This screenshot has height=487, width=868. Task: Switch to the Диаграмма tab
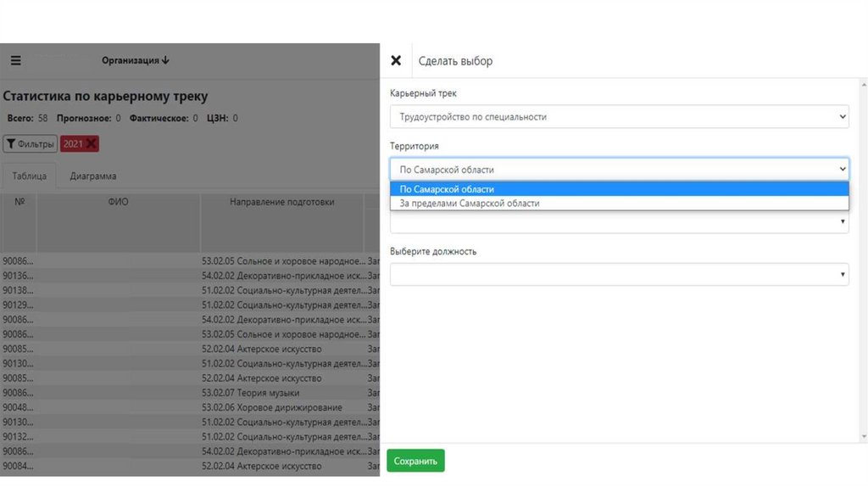point(93,176)
